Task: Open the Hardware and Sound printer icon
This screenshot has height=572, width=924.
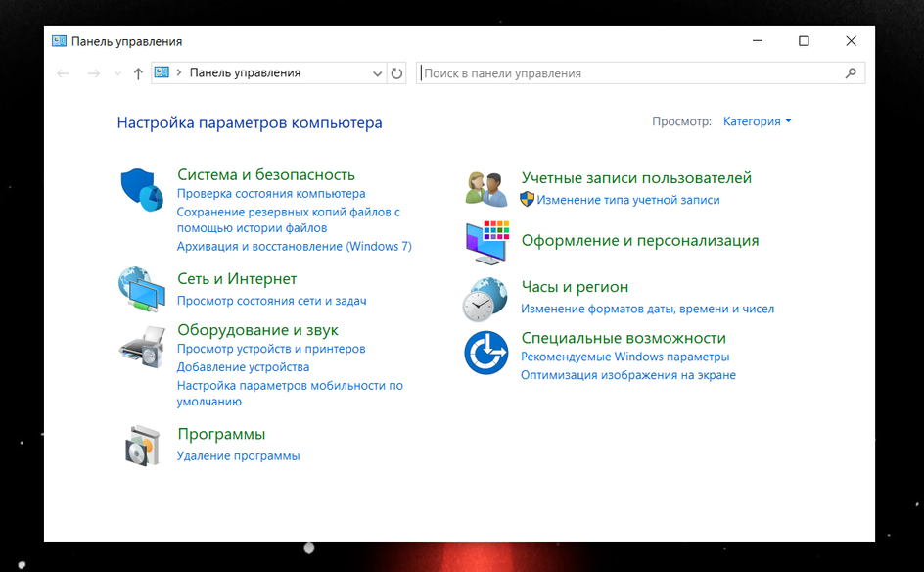Action: (142, 347)
